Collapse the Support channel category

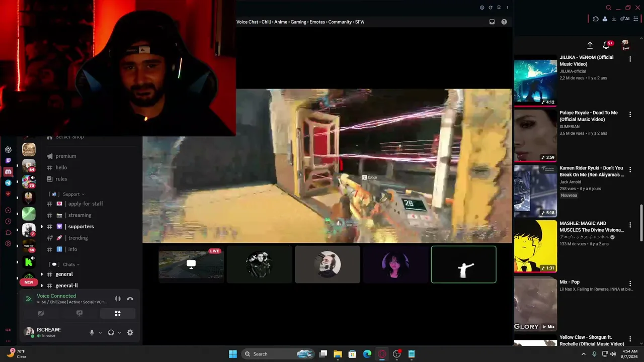coord(71,194)
